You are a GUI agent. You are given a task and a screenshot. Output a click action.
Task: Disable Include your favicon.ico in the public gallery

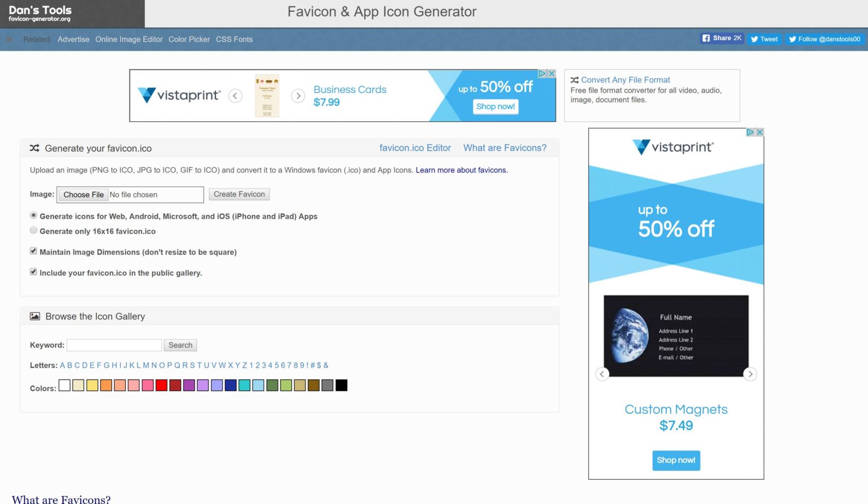(33, 271)
